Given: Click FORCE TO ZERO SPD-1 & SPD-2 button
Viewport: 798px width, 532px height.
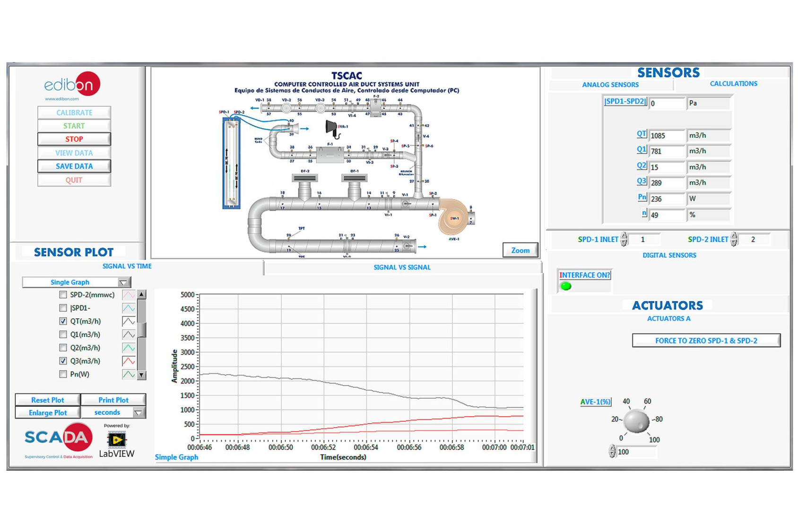Looking at the screenshot, I should (x=706, y=340).
